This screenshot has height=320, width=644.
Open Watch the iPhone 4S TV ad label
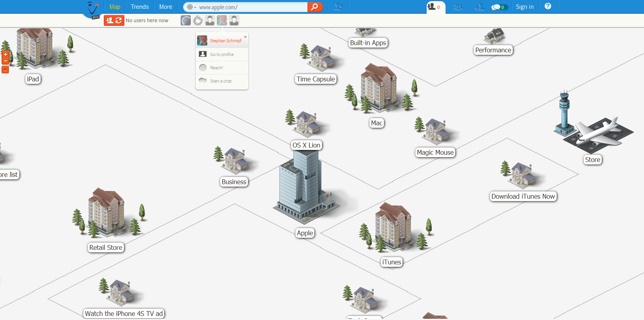click(124, 314)
